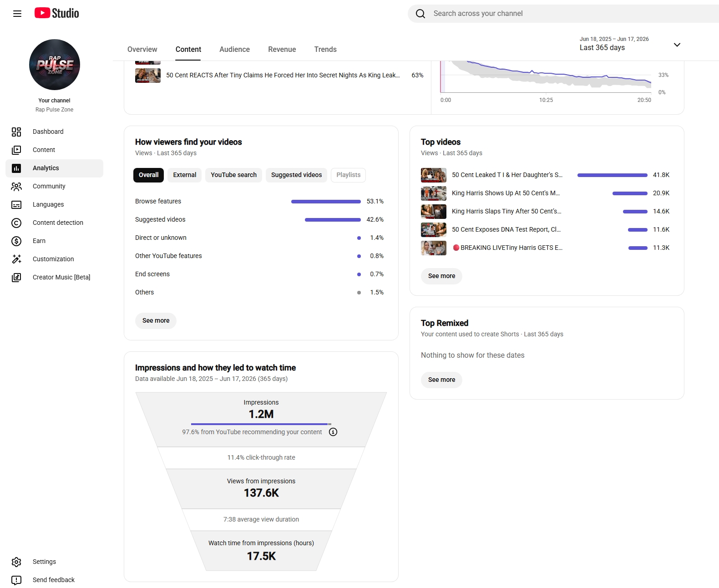Screen dimensions: 719x588
Task: Go to the Revenue tab
Action: [x=282, y=49]
